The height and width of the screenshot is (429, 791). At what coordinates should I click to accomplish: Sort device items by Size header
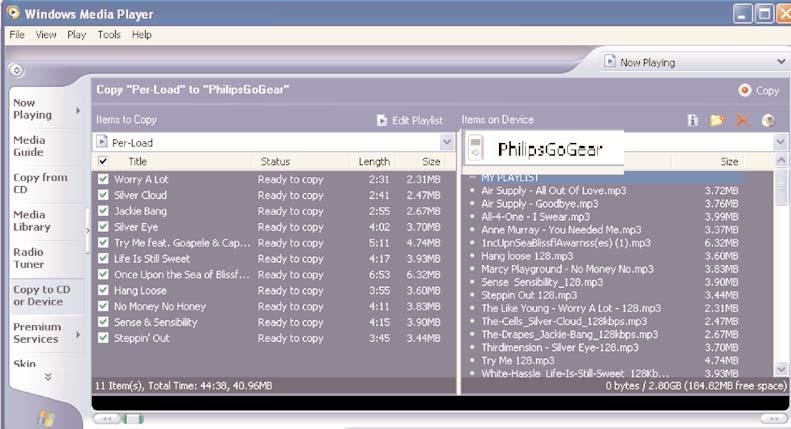pos(729,162)
